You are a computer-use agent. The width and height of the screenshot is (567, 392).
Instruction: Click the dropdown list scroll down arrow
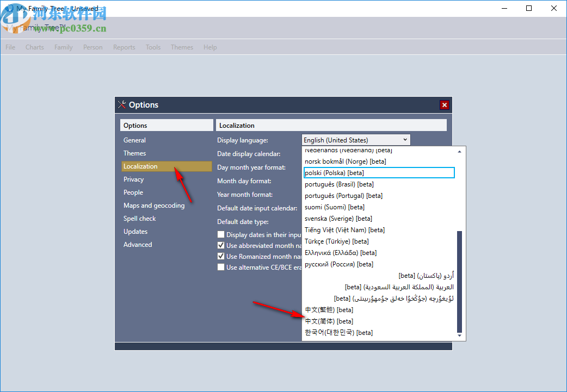[459, 337]
